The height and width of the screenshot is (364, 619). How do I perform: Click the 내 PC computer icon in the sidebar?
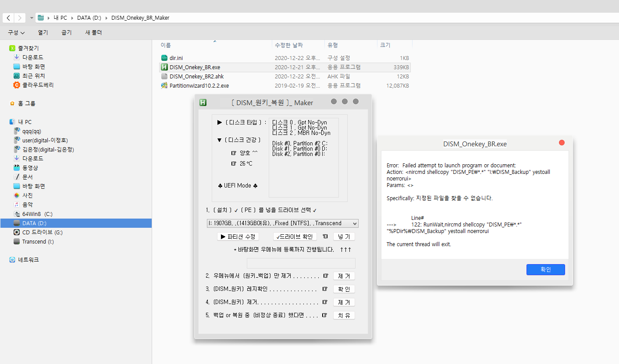click(12, 122)
